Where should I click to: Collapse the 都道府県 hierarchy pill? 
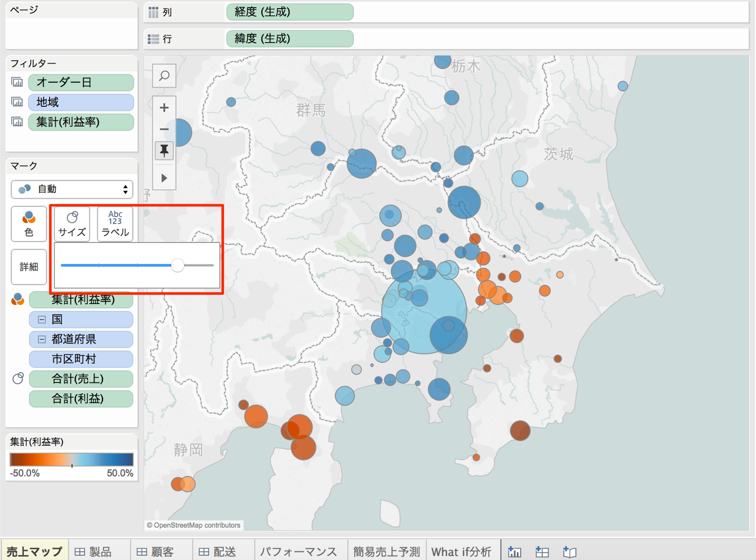tap(42, 339)
